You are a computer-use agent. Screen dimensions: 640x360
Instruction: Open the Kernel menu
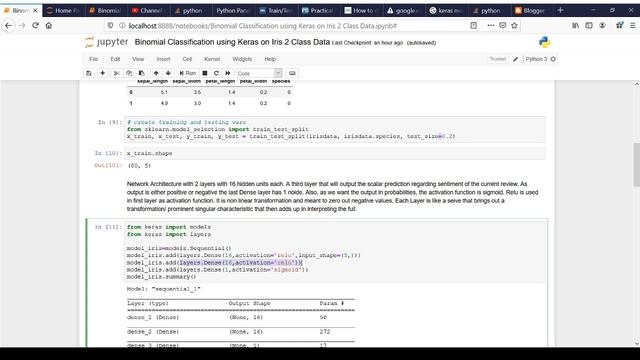point(212,59)
